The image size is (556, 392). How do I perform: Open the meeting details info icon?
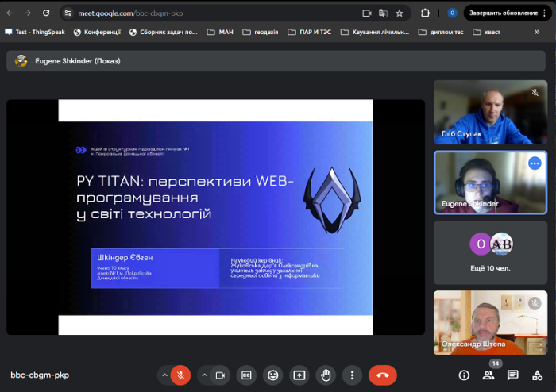pyautogui.click(x=464, y=375)
